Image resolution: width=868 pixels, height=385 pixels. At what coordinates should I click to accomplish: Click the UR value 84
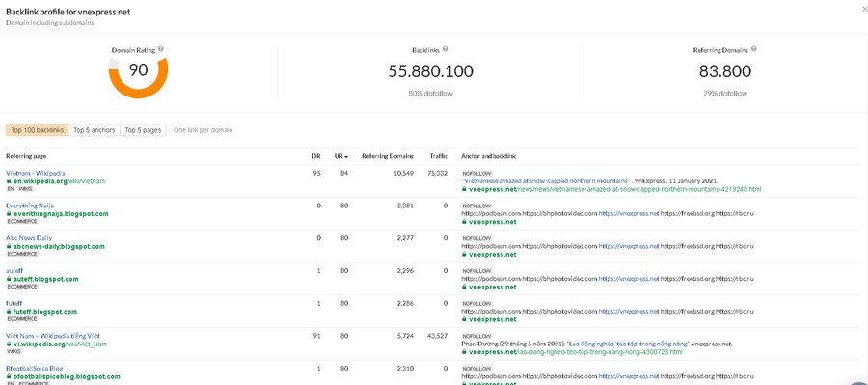344,174
